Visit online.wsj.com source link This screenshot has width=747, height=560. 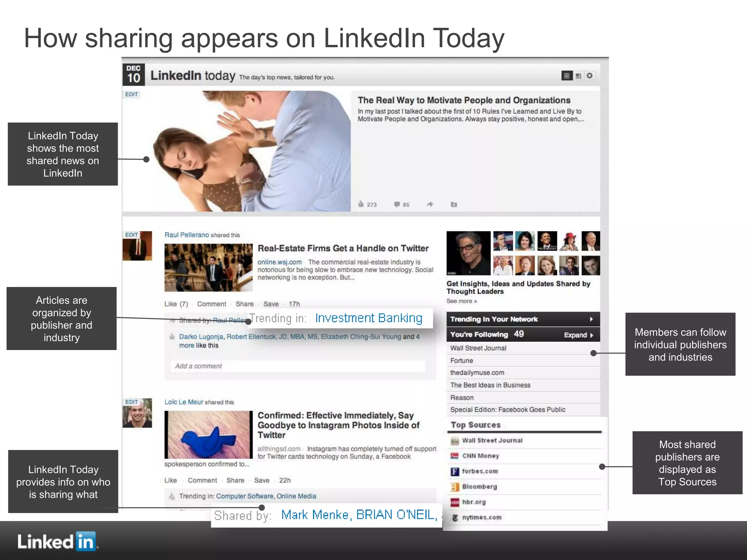[x=279, y=262]
